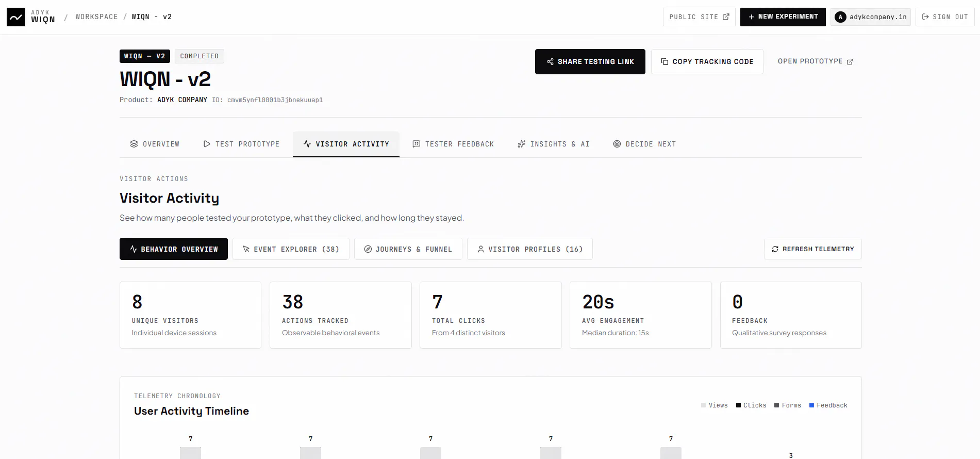Image resolution: width=980 pixels, height=459 pixels.
Task: Click the sparkle icon on INSIGHTS & AI tab
Action: [x=522, y=144]
